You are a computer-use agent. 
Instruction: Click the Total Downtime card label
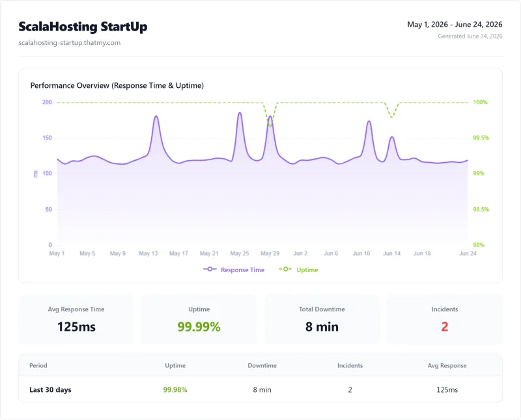click(x=322, y=309)
